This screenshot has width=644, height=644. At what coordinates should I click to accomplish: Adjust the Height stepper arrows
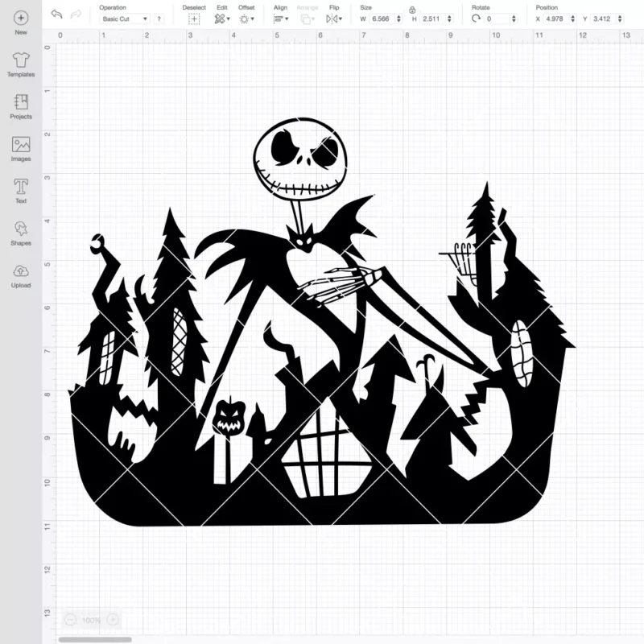(x=450, y=19)
